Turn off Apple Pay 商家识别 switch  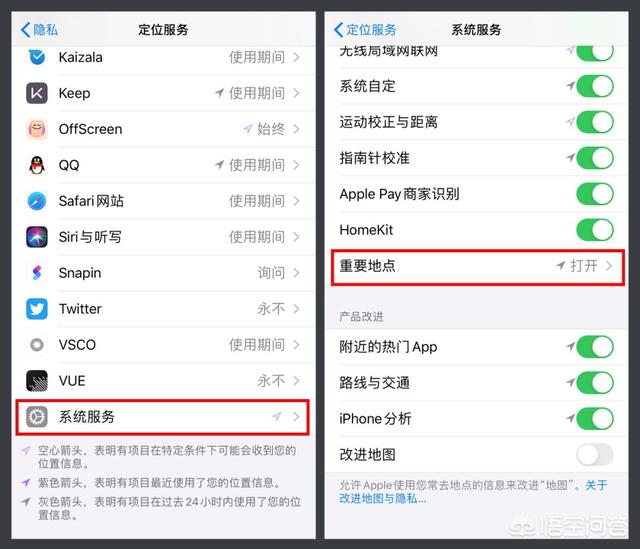595,194
